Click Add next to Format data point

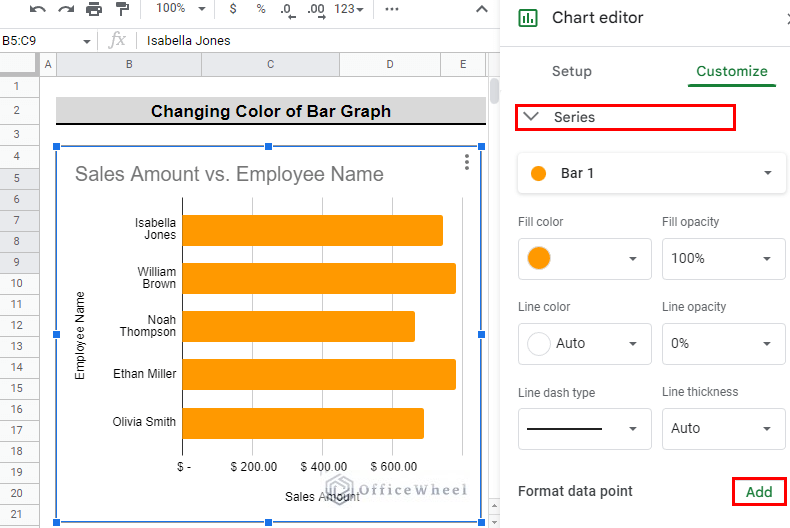[x=759, y=492]
